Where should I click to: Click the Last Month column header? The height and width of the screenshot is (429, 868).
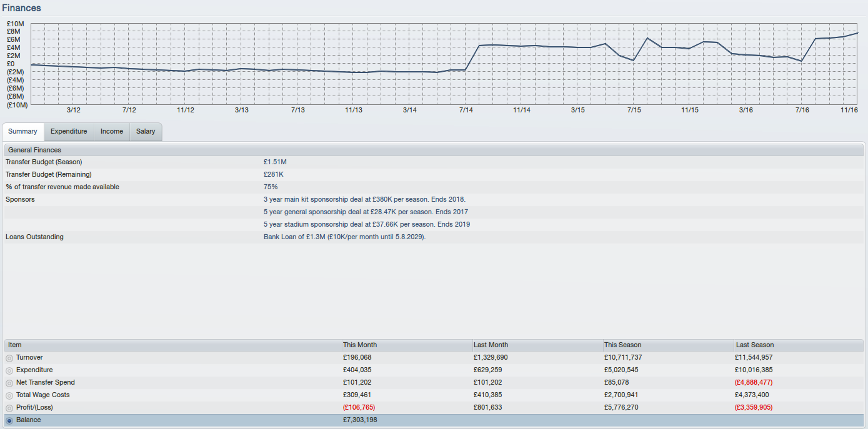coord(491,345)
